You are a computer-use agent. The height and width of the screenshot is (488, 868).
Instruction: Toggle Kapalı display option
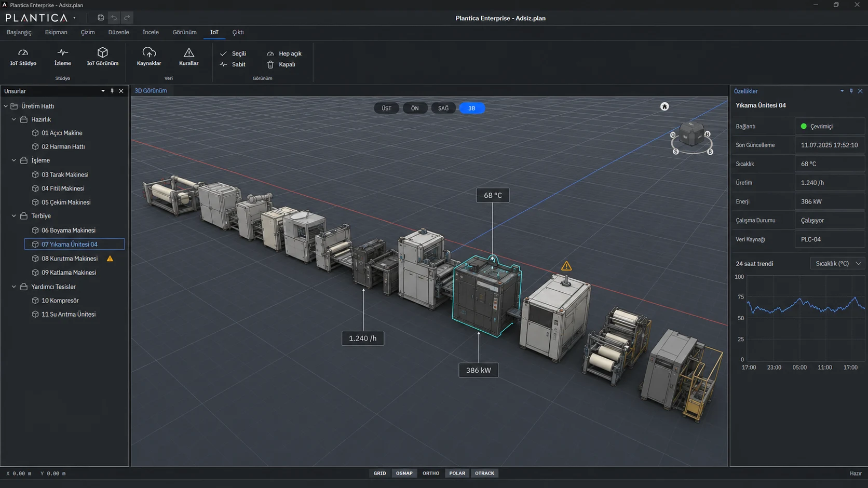281,64
